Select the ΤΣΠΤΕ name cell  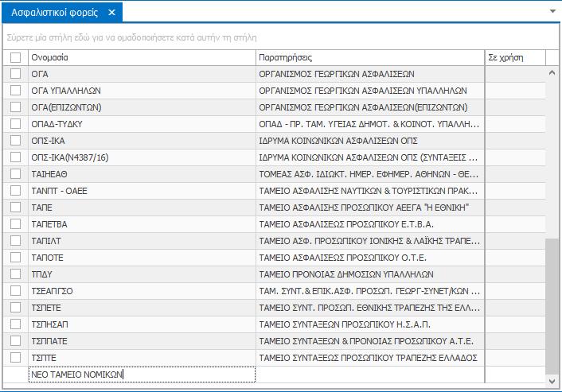pos(142,358)
